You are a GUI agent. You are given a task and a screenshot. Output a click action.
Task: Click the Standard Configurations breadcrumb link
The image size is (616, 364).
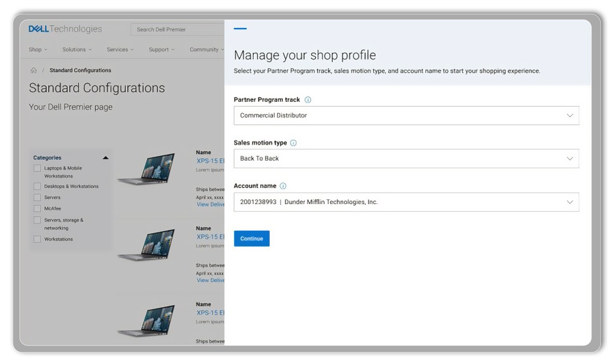[x=80, y=70]
